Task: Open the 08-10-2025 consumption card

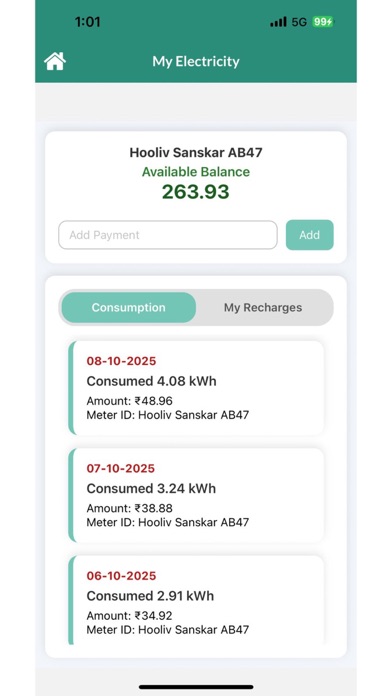Action: click(196, 388)
